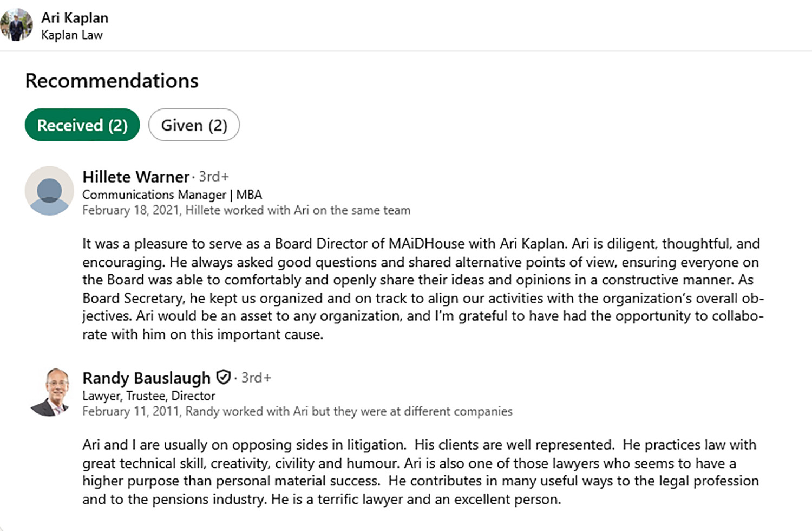Click the February 11, 2011 relationship line

coord(297,411)
